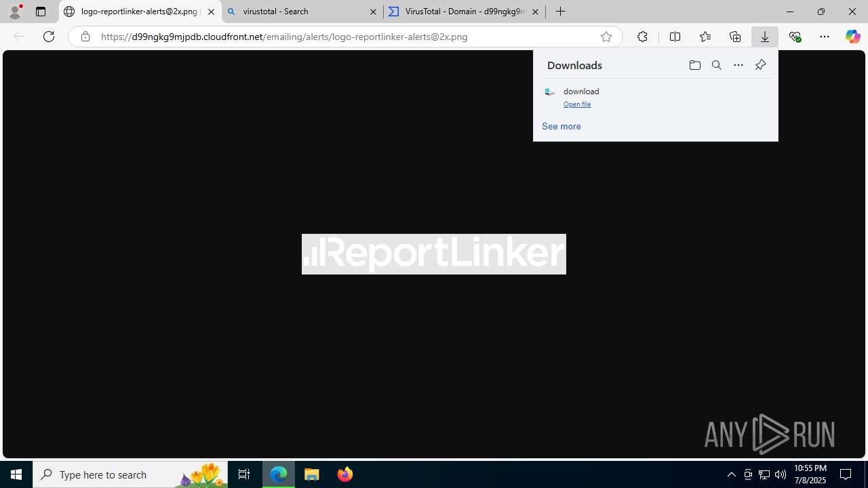Open Edge Settings and more menu
The width and height of the screenshot is (868, 488).
coord(825,37)
